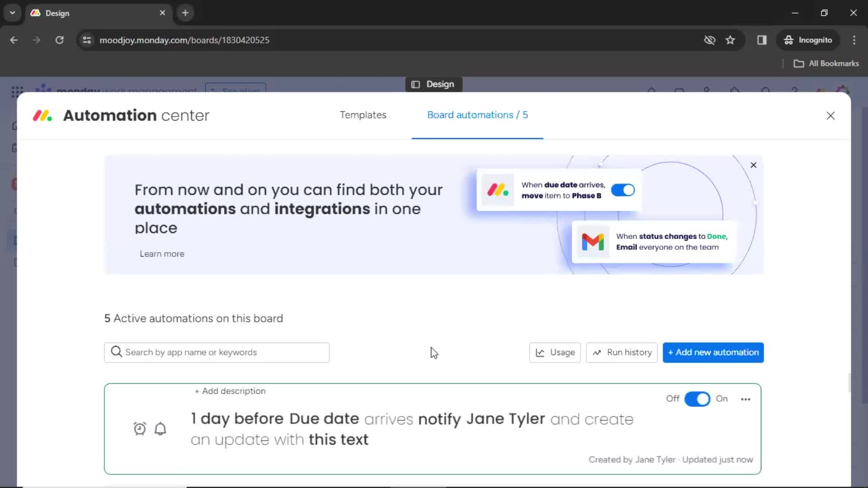Click the Run history button
The image size is (868, 488).
[x=622, y=352]
